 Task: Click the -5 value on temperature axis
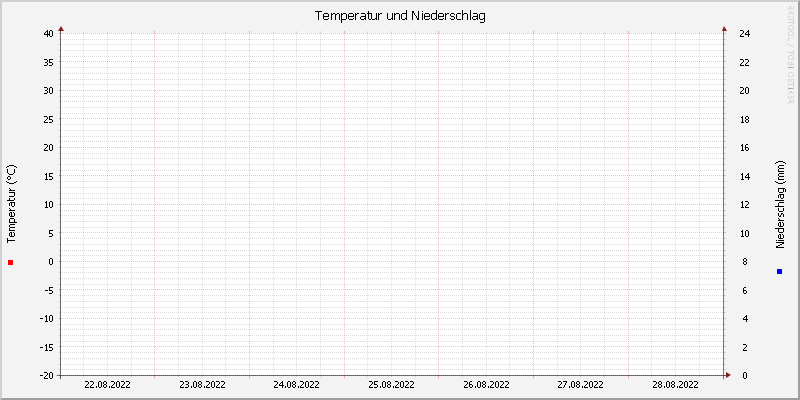(x=48, y=290)
